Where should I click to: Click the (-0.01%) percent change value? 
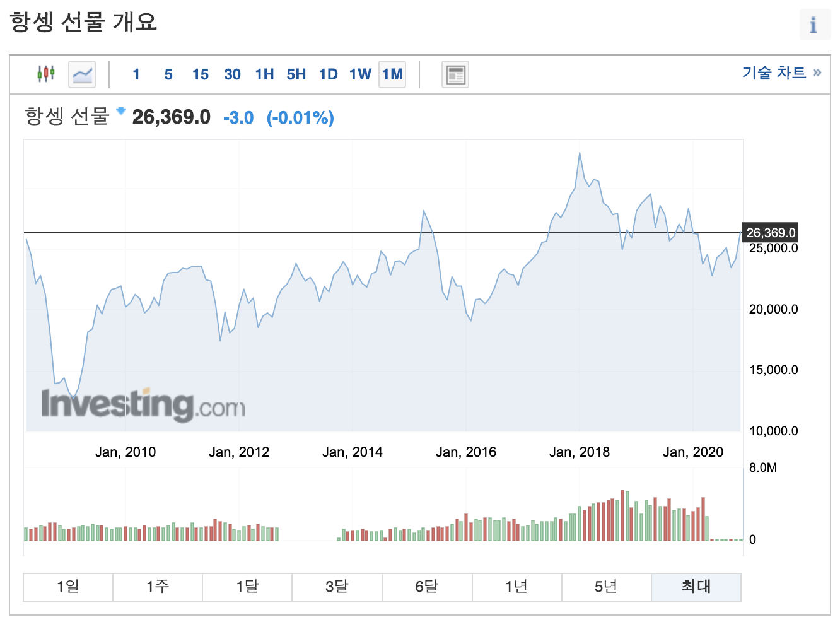300,117
